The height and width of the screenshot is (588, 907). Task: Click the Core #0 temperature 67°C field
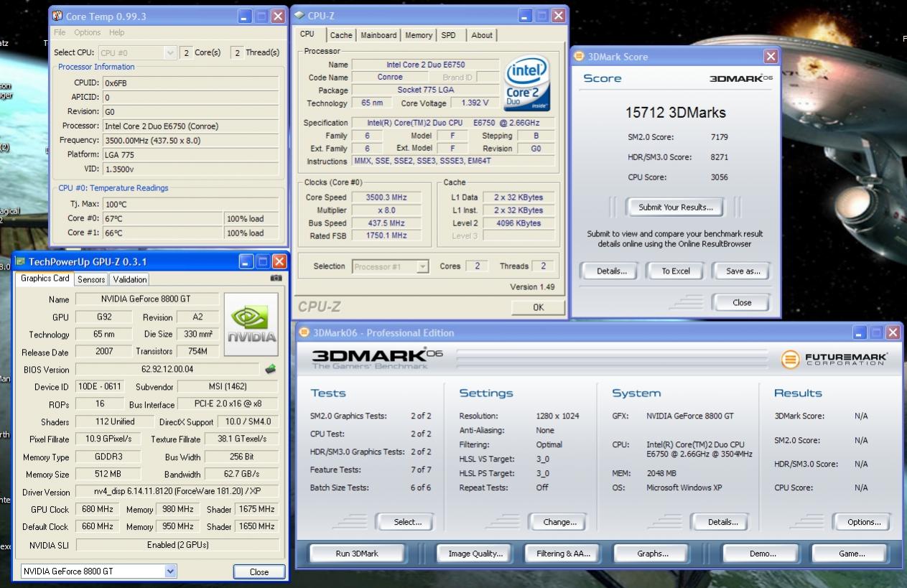(162, 218)
